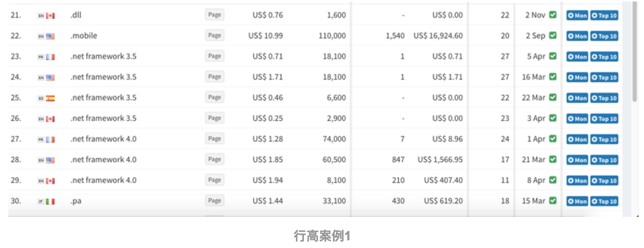Viewport: 644px width, 248px height.
Task: Click the Mon button for .mobile row
Action: 577,36
